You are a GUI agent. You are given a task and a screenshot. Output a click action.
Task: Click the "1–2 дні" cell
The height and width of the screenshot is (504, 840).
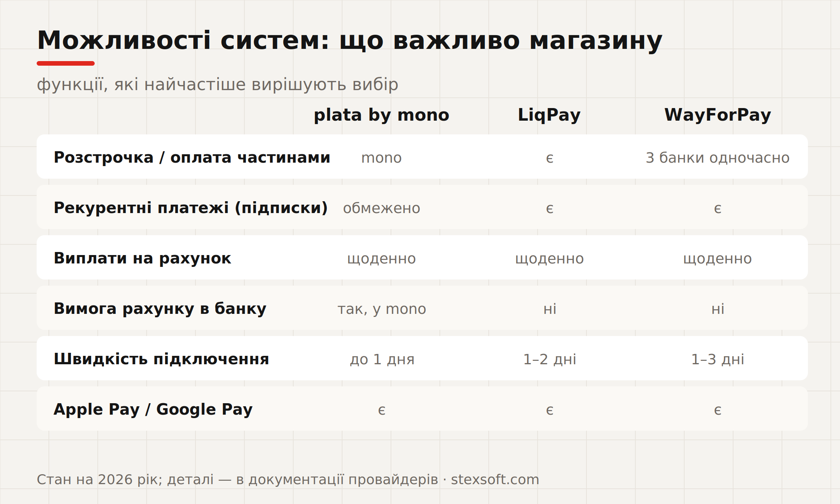click(550, 359)
